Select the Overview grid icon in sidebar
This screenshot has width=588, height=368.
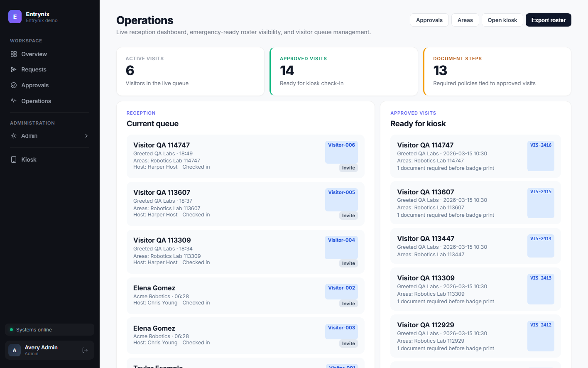(14, 54)
